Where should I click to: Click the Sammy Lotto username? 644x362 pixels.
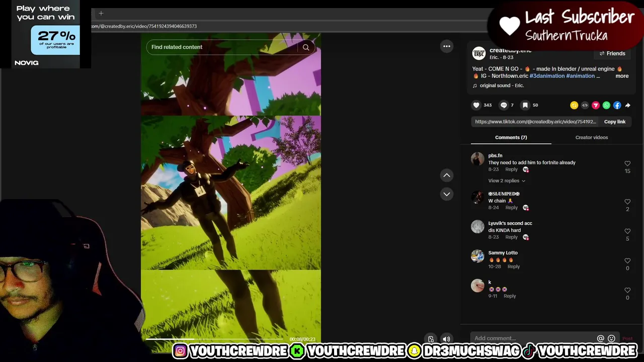[x=503, y=253]
